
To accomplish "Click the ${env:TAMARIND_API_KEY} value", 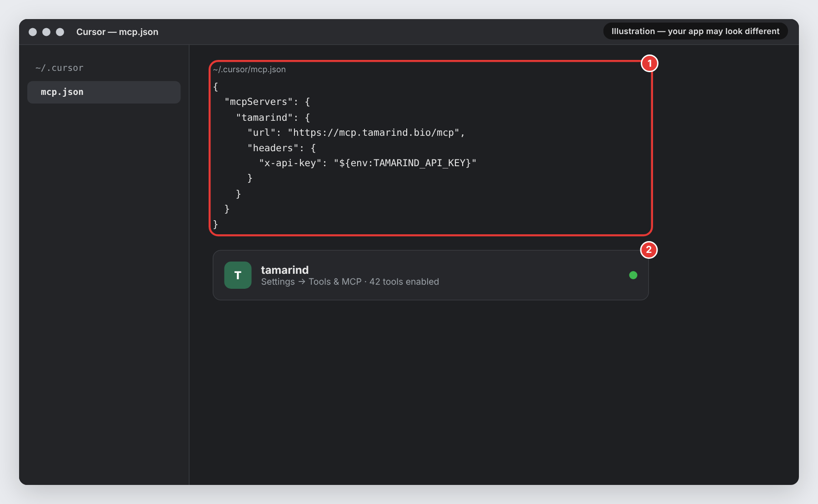I will 405,163.
